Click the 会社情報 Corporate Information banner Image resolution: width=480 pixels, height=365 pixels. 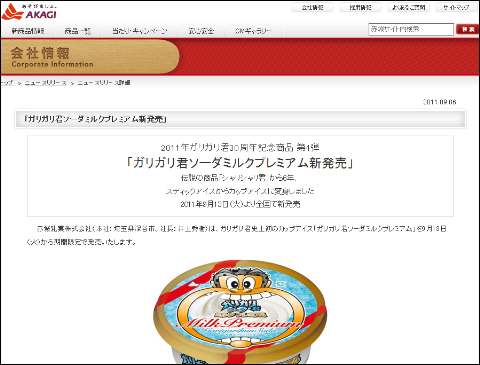[90, 57]
